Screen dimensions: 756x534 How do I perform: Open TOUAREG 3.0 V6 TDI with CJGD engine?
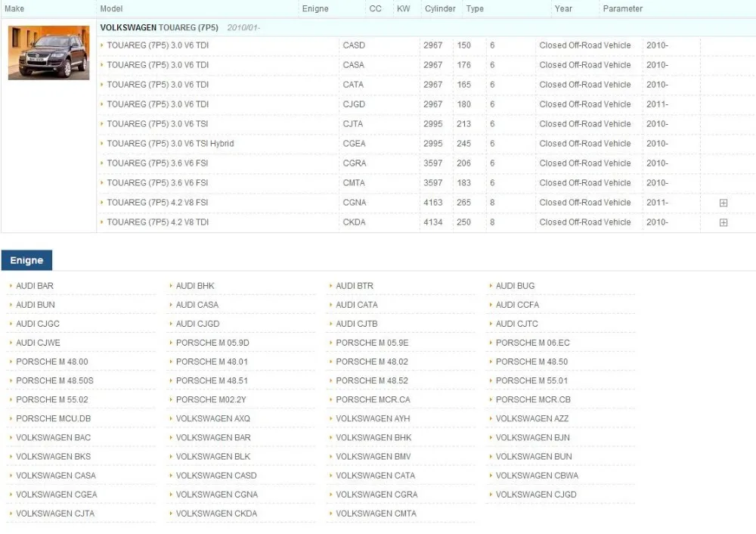(x=158, y=104)
